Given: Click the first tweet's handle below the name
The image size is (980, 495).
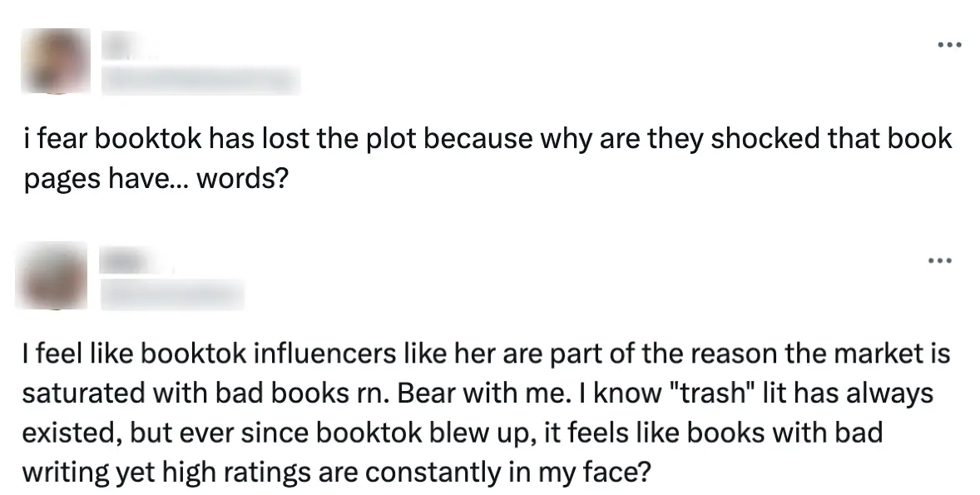Looking at the screenshot, I should 200,81.
